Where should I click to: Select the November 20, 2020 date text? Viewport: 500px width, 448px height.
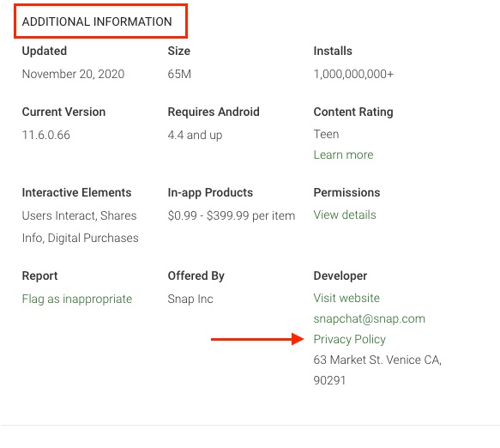[x=73, y=74]
